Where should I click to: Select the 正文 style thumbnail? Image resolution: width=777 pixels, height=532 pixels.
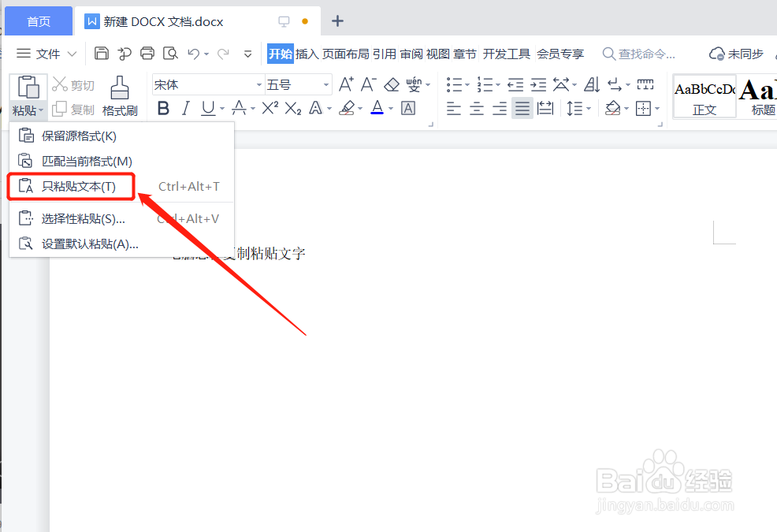(705, 97)
